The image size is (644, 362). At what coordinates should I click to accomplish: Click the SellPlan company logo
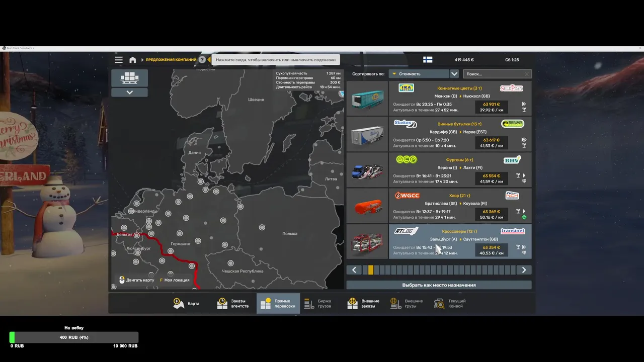pos(512,88)
